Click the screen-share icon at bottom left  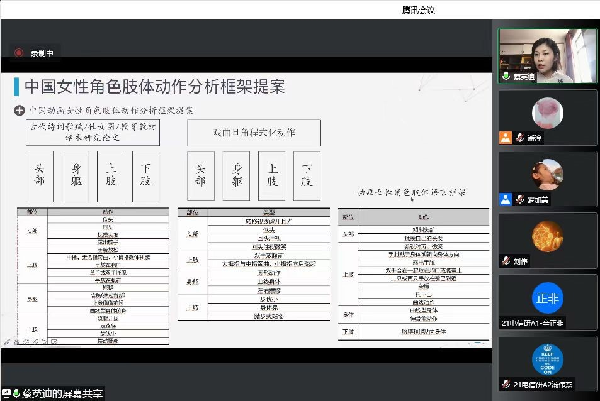pos(7,393)
